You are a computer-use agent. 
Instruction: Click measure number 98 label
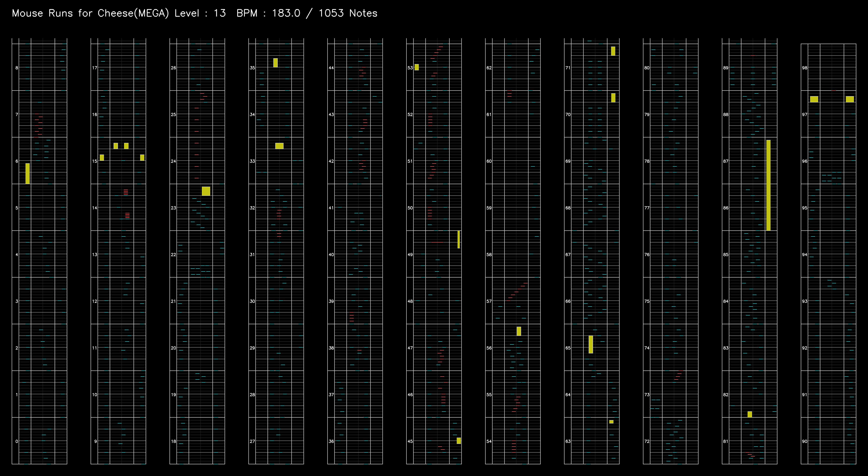[x=805, y=68]
